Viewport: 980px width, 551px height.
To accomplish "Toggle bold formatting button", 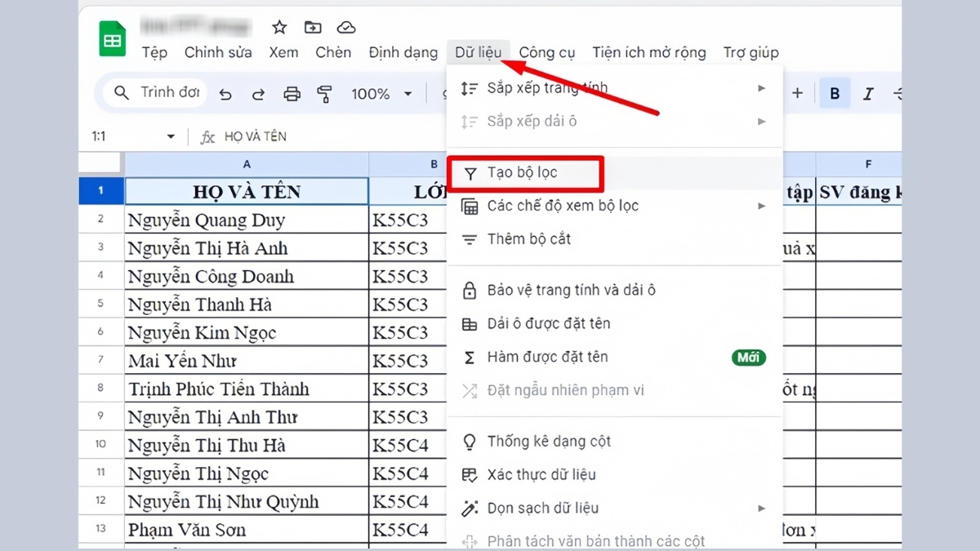I will click(835, 94).
